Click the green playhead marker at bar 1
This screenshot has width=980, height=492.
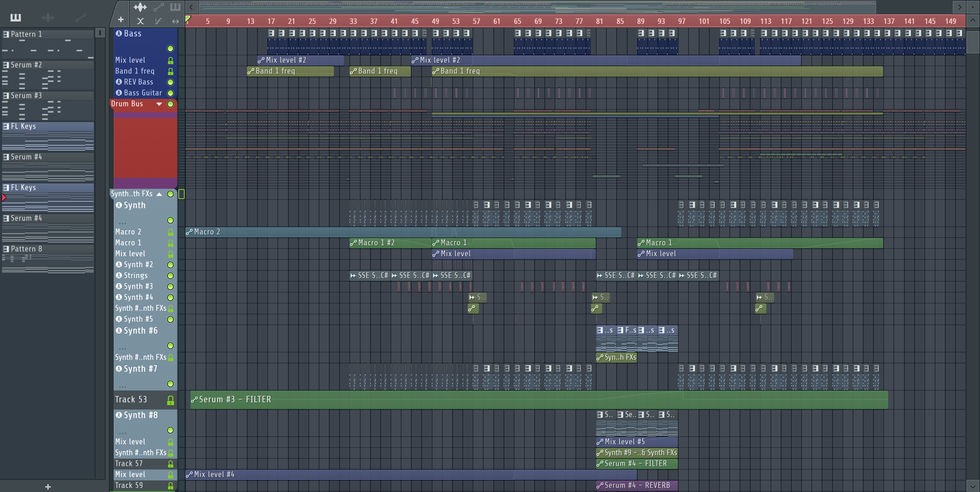pos(188,19)
